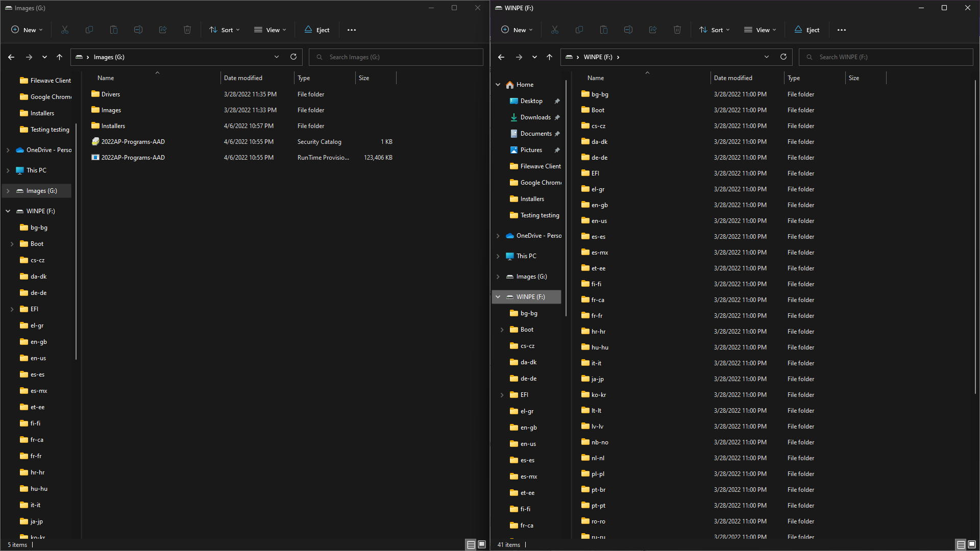Click the Back navigation button in Images window
Image resolution: width=980 pixels, height=551 pixels.
tap(11, 57)
